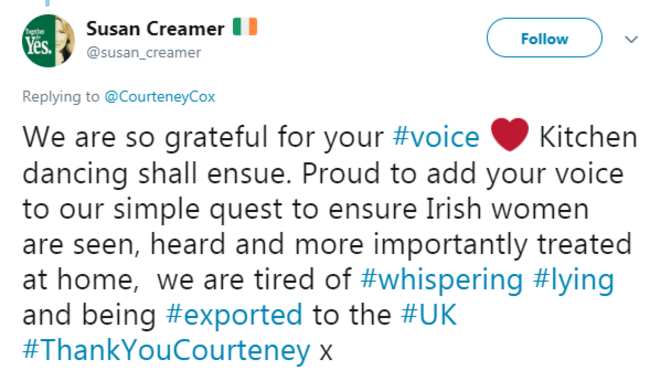Open the @susan_creamer handle link
Screen dimensions: 650x370
(144, 53)
